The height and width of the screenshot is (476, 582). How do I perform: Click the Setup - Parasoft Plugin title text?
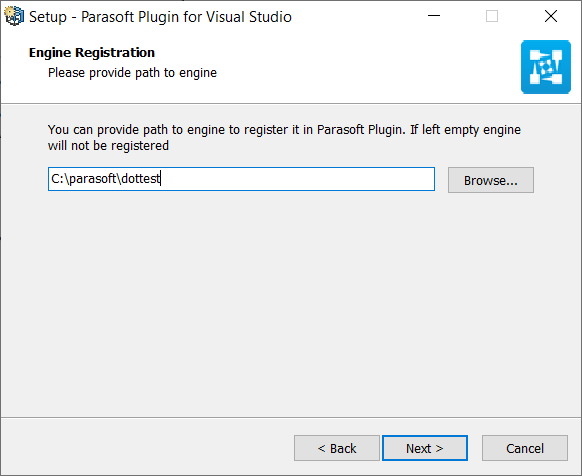point(160,17)
